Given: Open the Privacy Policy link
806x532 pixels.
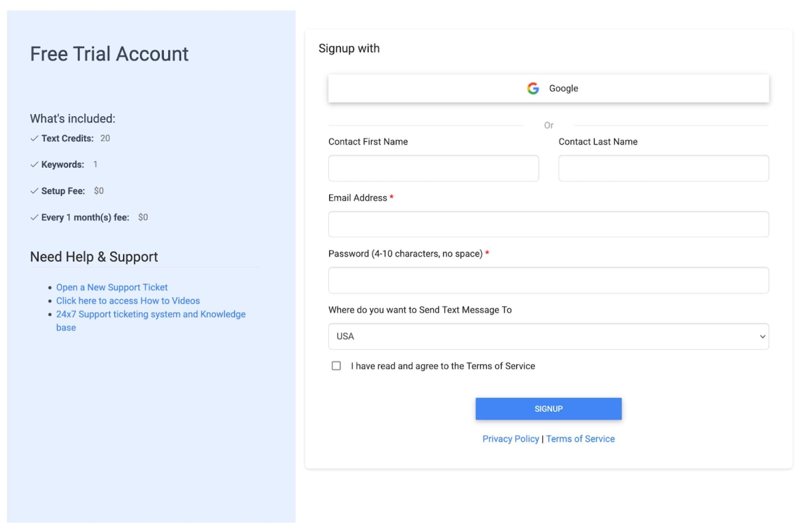Looking at the screenshot, I should click(511, 438).
